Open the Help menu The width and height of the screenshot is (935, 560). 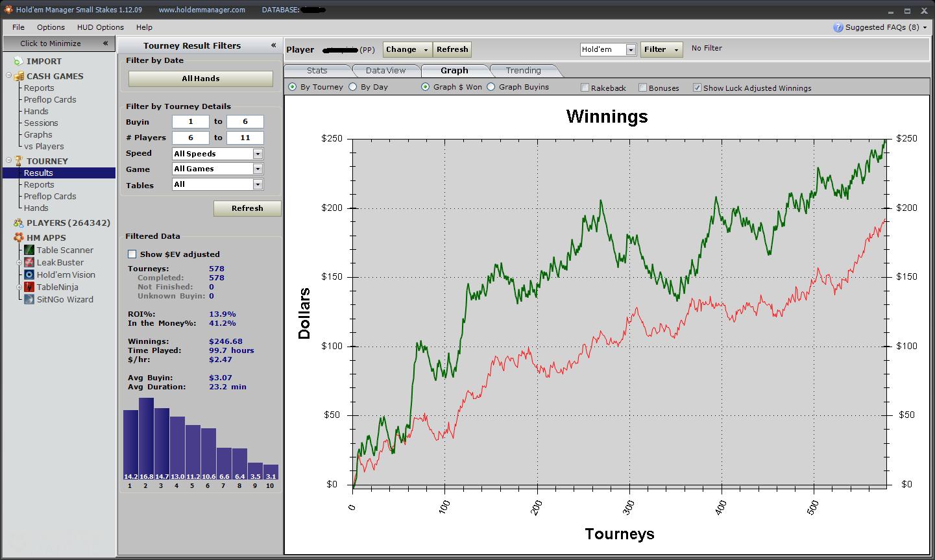click(144, 27)
